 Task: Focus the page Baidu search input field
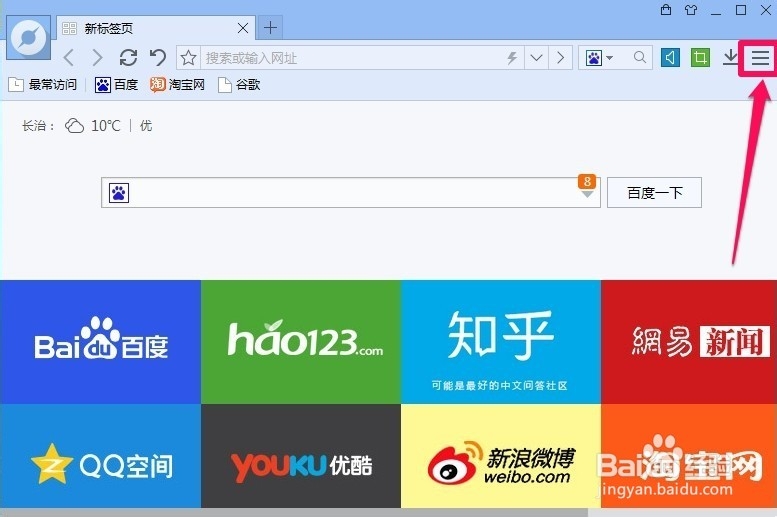[x=353, y=192]
